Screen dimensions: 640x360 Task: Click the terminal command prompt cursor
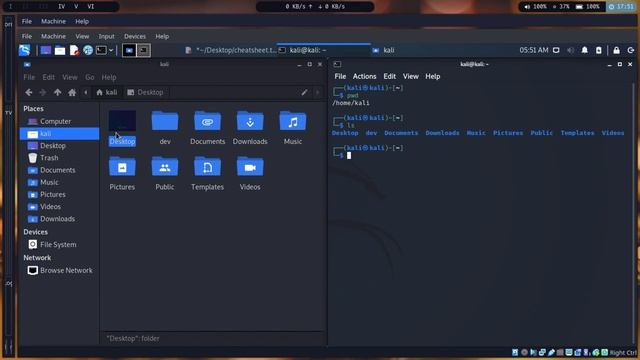coord(349,156)
